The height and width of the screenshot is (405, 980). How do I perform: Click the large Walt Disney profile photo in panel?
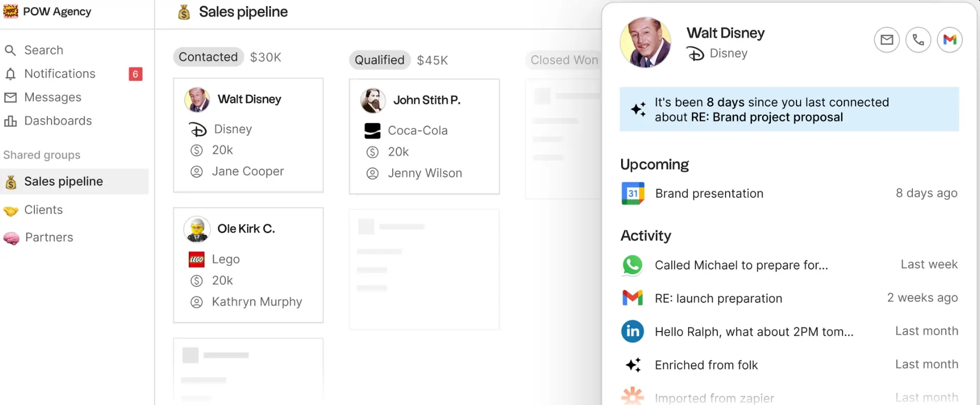(x=646, y=43)
